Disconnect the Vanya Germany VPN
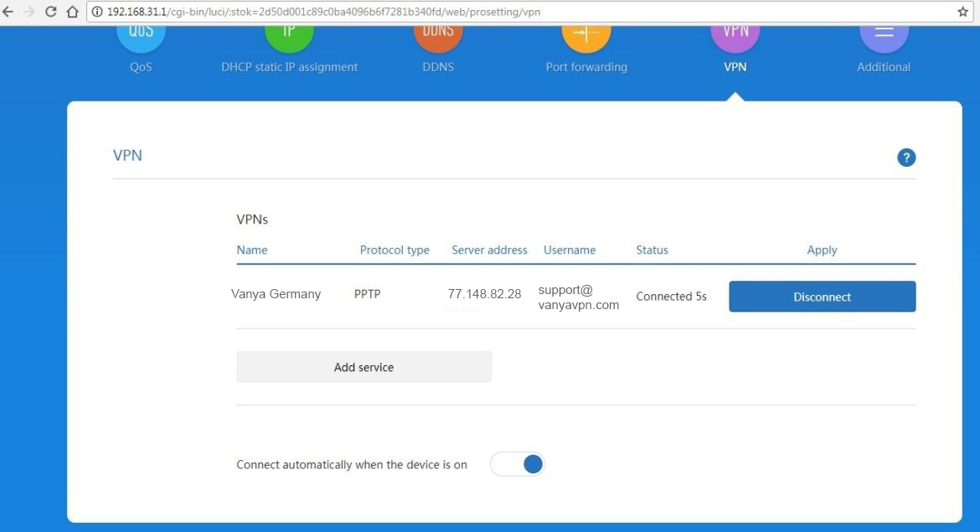This screenshot has width=980, height=532. (822, 297)
